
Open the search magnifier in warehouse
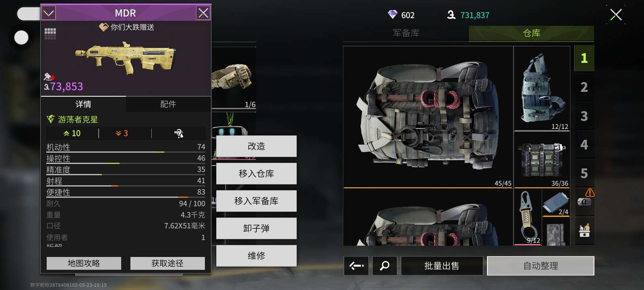click(x=384, y=266)
